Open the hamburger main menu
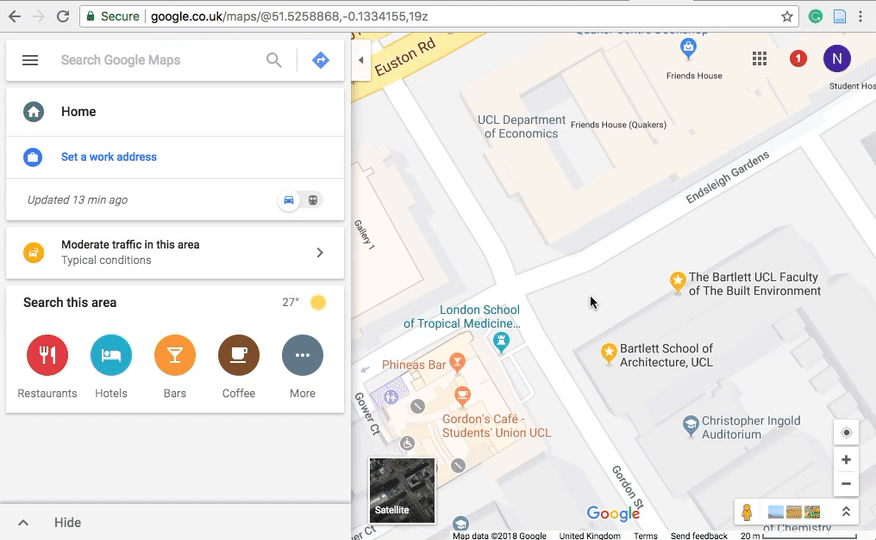 point(30,60)
